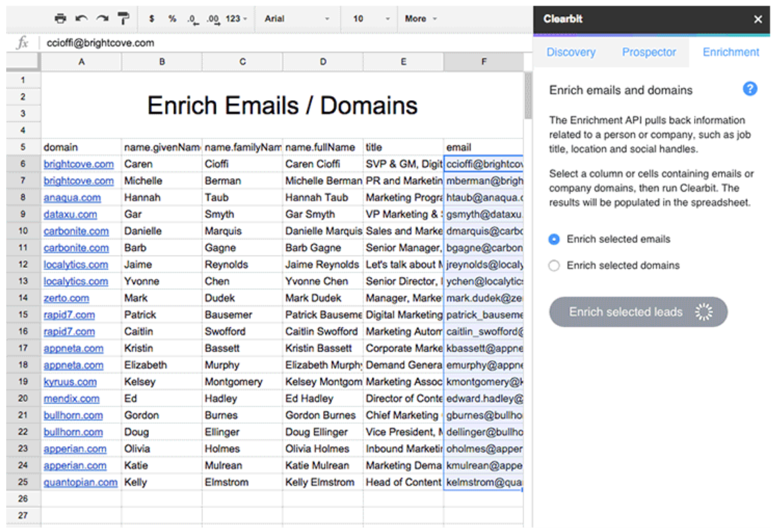Select email cell starting 'kelmstrom@'
This screenshot has width=776, height=532.
[484, 482]
